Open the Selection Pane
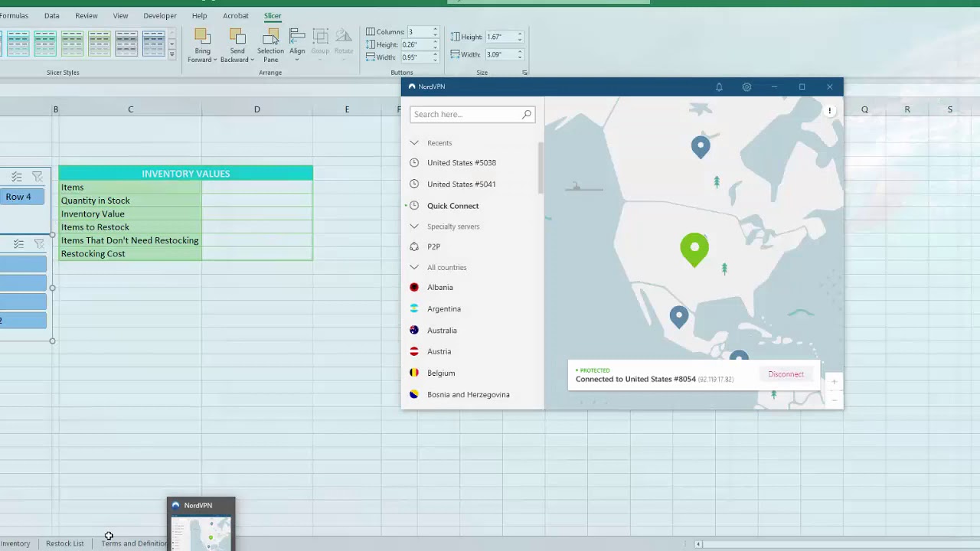980x551 pixels. tap(270, 46)
